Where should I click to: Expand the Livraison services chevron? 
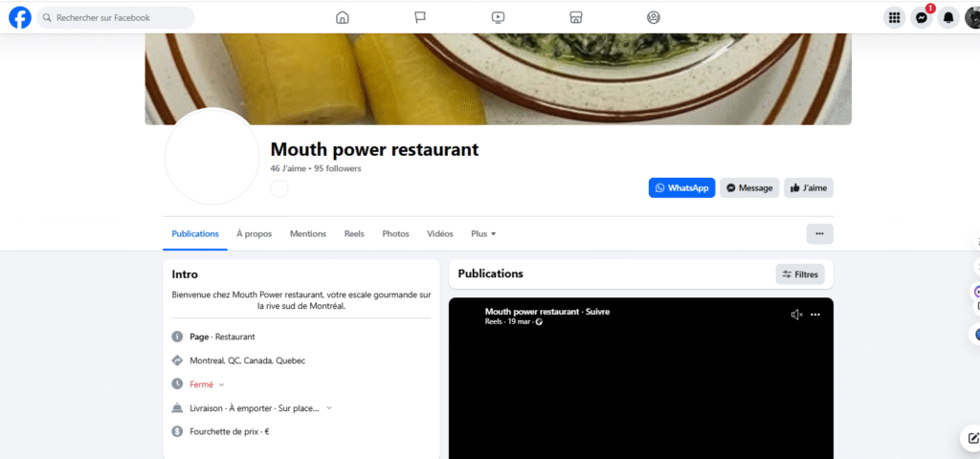(329, 407)
